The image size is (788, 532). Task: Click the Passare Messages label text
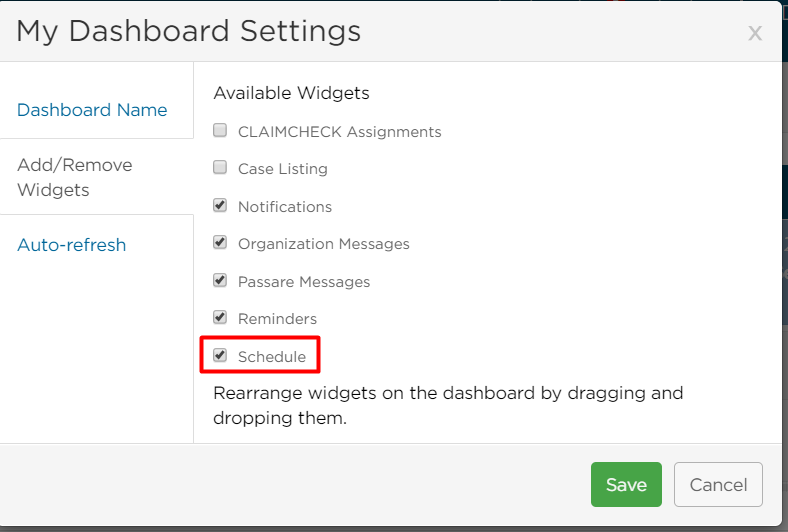pos(304,282)
